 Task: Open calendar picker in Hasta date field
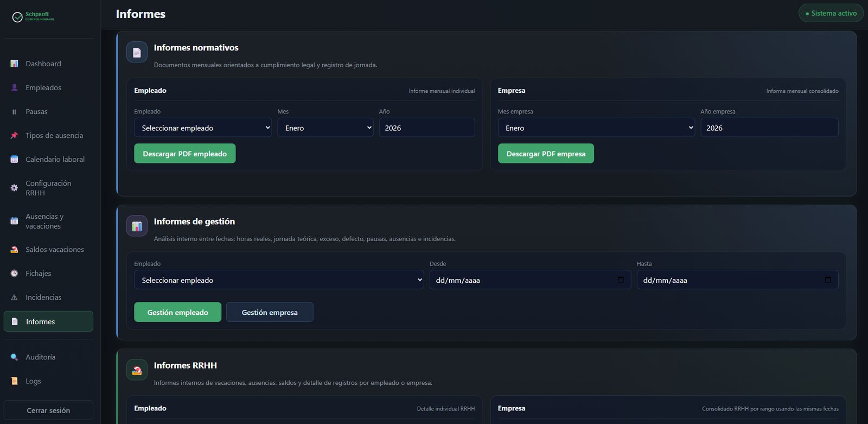point(828,280)
